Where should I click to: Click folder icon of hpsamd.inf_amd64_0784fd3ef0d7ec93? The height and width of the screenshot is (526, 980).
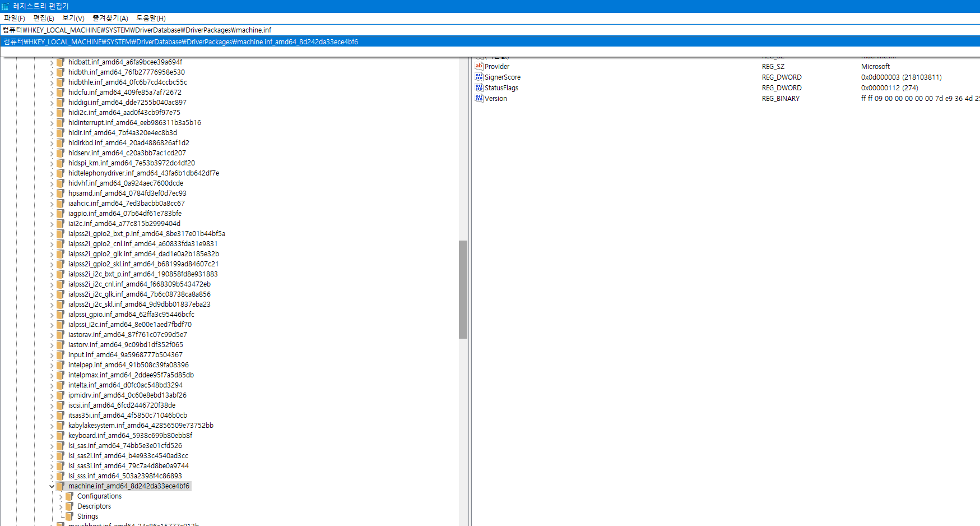(x=61, y=193)
